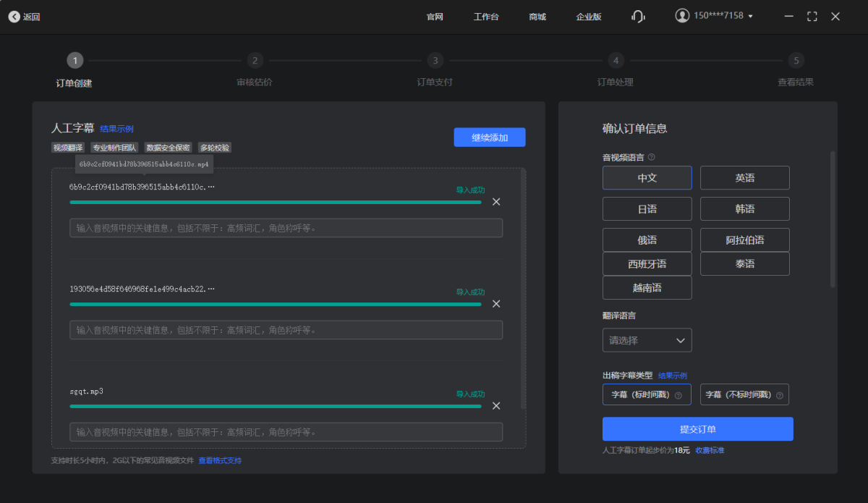This screenshot has width=868, height=503.
Task: Open 结果示例 link beside 出稿字幕类型
Action: pyautogui.click(x=673, y=376)
